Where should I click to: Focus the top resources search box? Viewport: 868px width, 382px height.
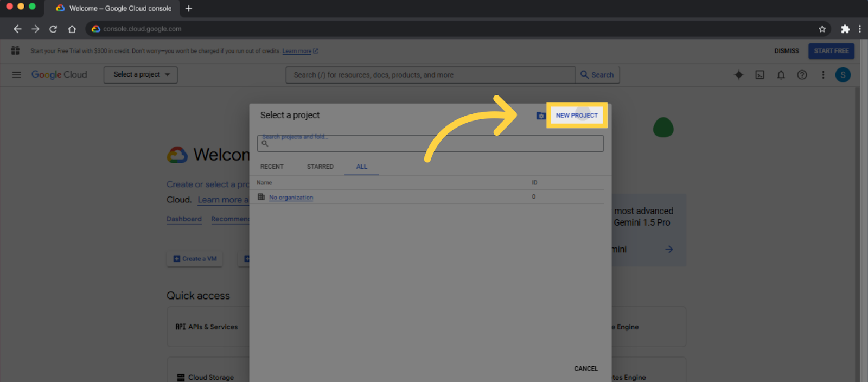tap(430, 75)
